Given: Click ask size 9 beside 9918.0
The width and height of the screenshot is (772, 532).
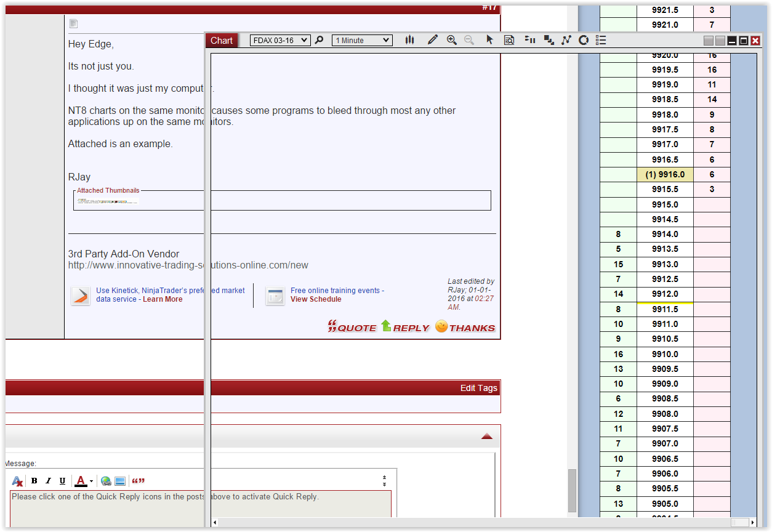Looking at the screenshot, I should pyautogui.click(x=712, y=115).
